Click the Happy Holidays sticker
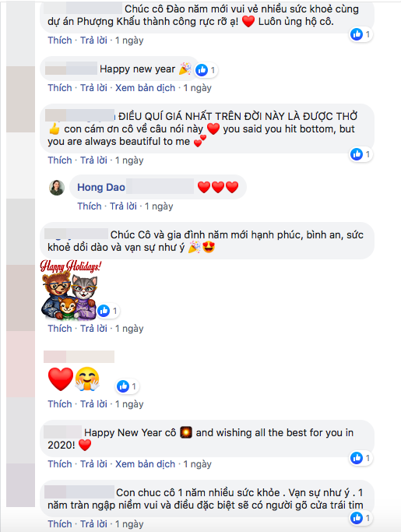 point(71,291)
